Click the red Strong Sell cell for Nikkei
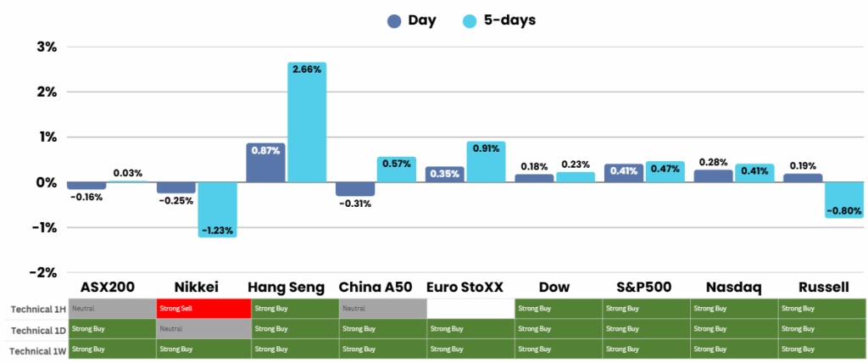Viewport: 868px width, 363px height. pyautogui.click(x=203, y=308)
